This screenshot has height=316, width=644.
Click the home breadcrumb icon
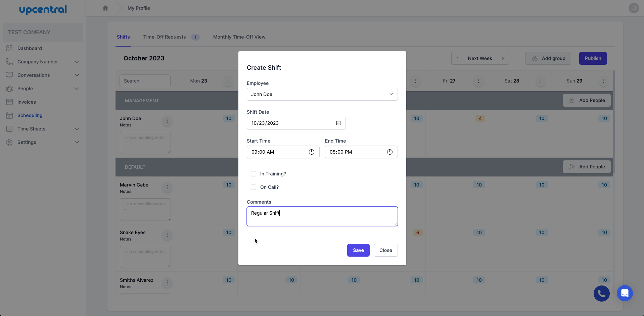click(x=105, y=8)
